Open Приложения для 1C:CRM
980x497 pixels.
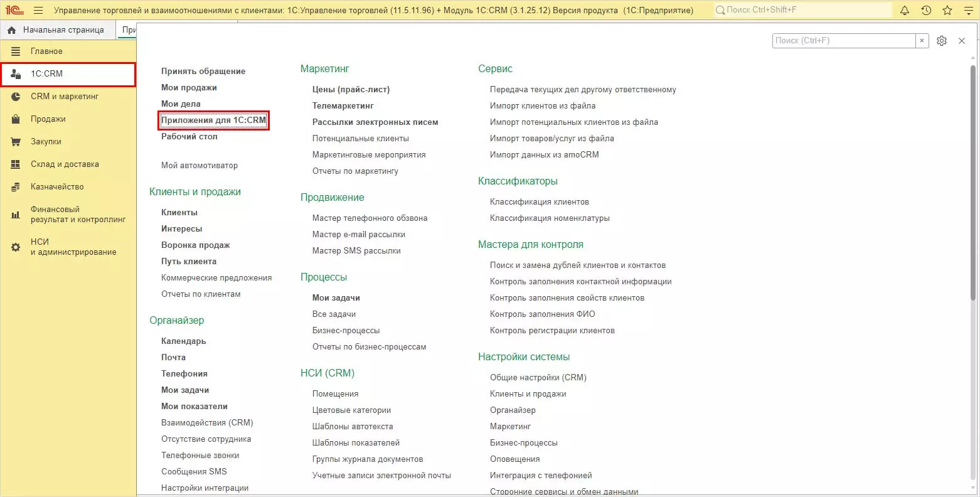coord(213,120)
